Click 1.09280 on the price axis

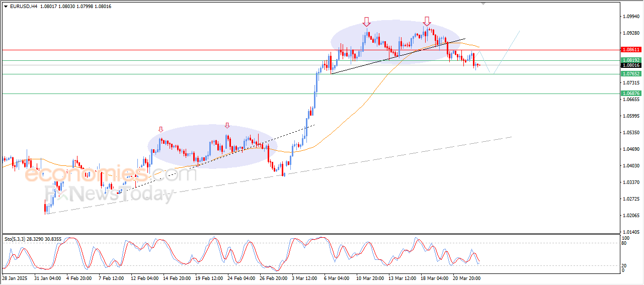click(x=631, y=33)
